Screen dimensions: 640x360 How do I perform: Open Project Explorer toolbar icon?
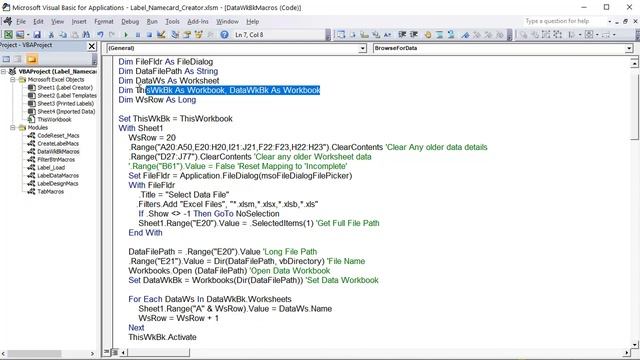176,35
